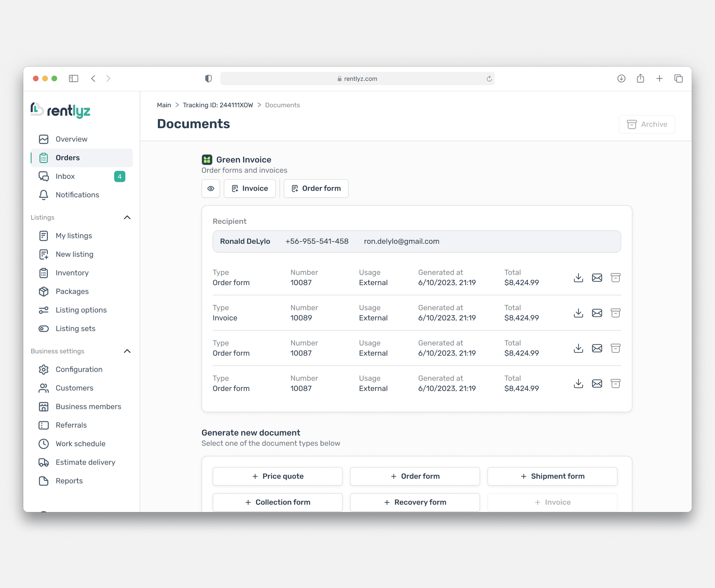The image size is (715, 588).
Task: Go to Tracking ID 244111XOW breadcrumb
Action: pos(218,105)
